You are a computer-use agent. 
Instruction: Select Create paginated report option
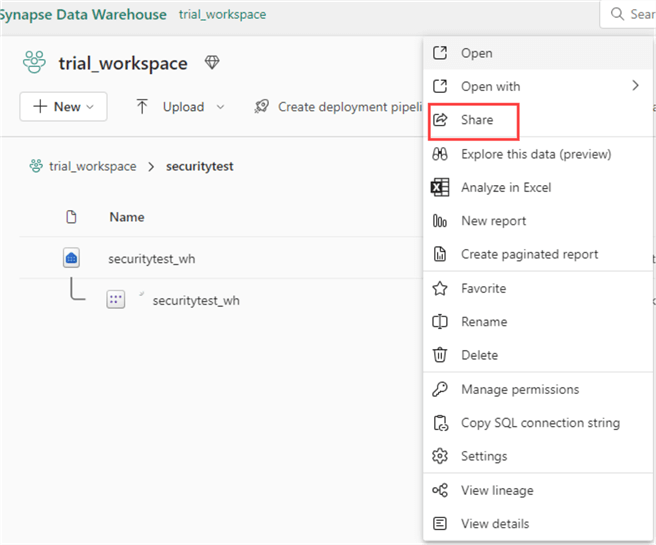529,254
